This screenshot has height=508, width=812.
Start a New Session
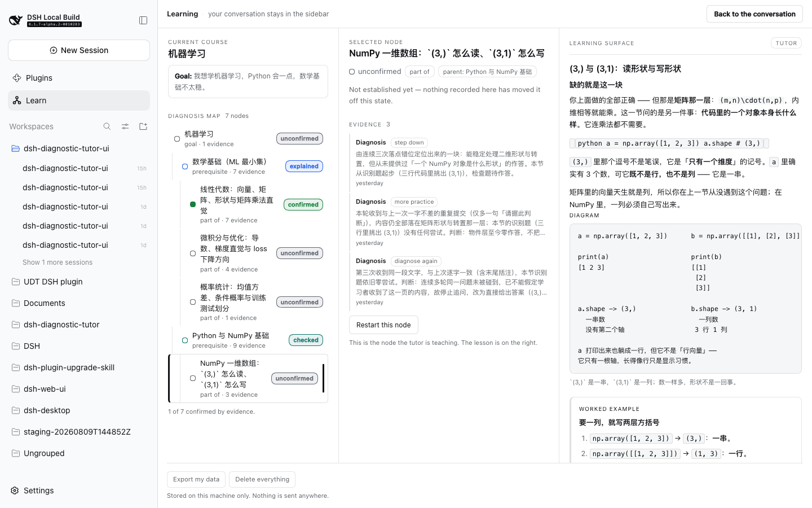tap(79, 50)
